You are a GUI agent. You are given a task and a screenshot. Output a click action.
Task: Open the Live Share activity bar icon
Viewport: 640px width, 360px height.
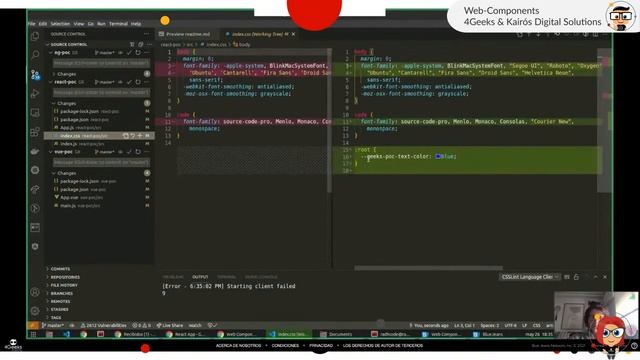coord(35,189)
